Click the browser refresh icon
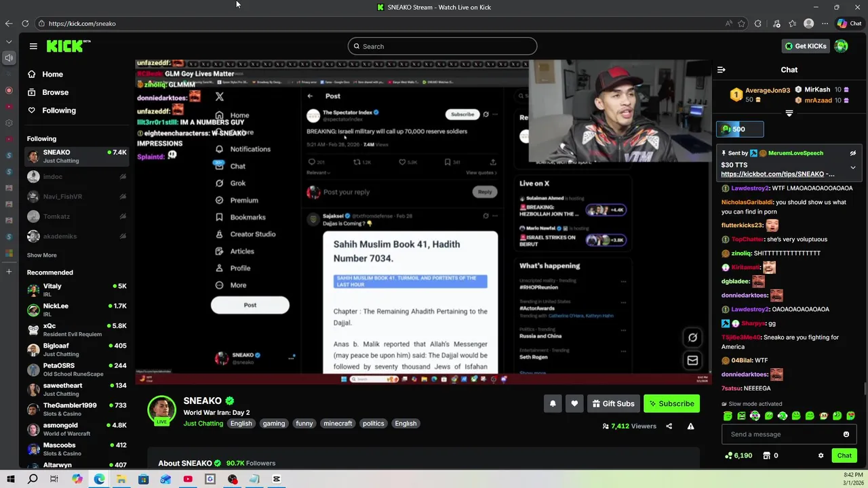This screenshot has height=488, width=868. point(25,23)
